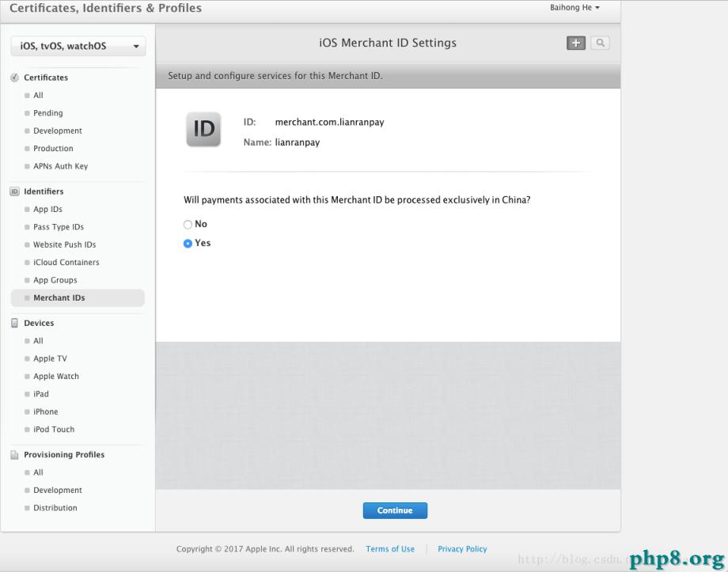Open Pending certificates
The image size is (728, 572).
(47, 113)
